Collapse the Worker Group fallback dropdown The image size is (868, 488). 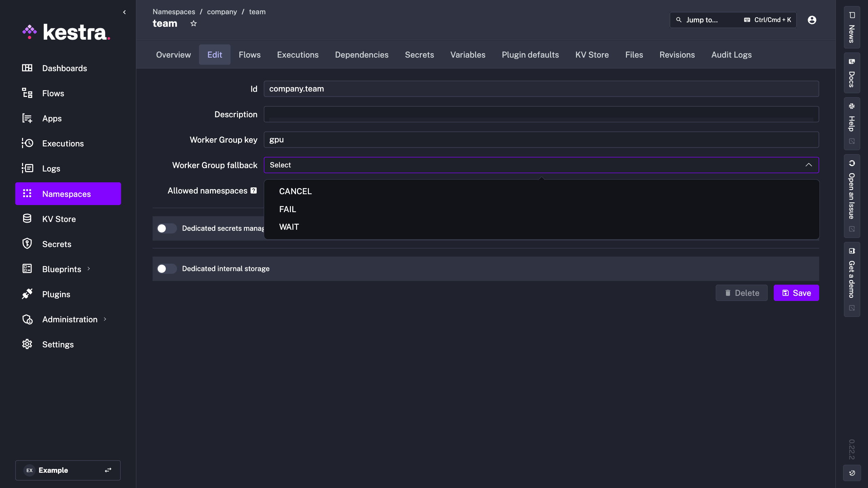click(x=809, y=165)
